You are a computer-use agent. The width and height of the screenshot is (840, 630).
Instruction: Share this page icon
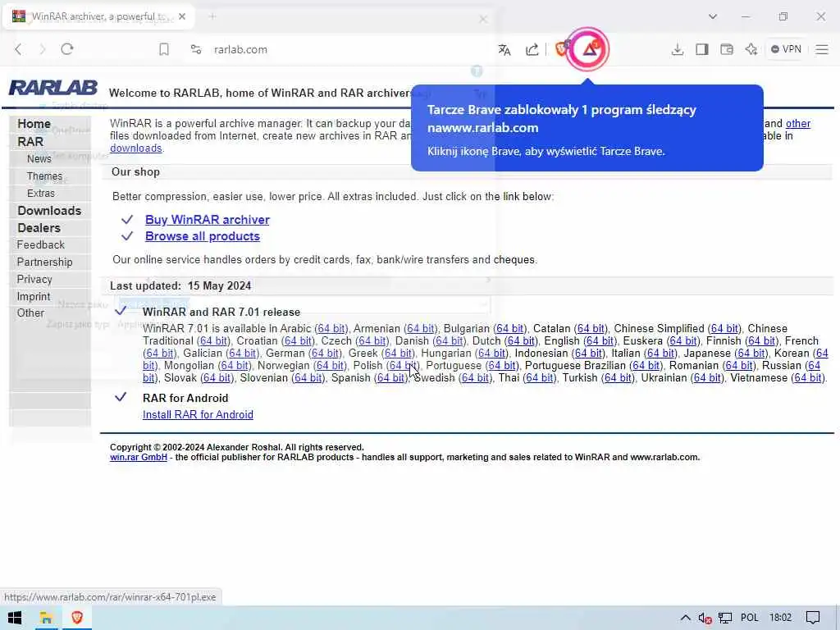coord(532,50)
